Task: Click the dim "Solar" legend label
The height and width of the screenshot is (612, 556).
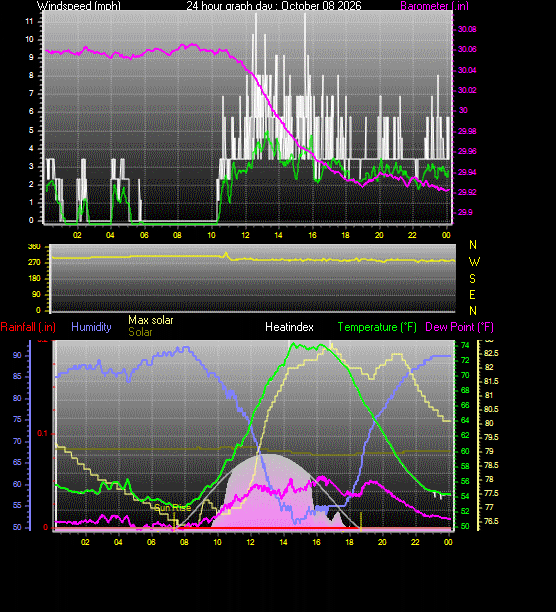Action: (x=140, y=332)
